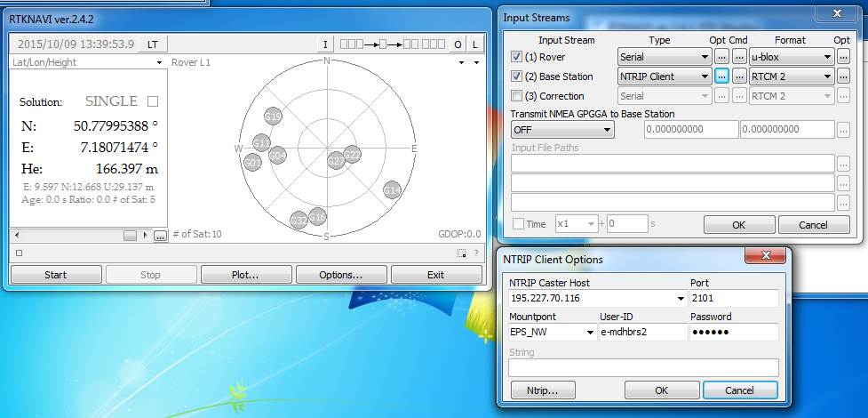This screenshot has height=418, width=868.
Task: Click the log streams 'L' button
Action: pos(475,44)
